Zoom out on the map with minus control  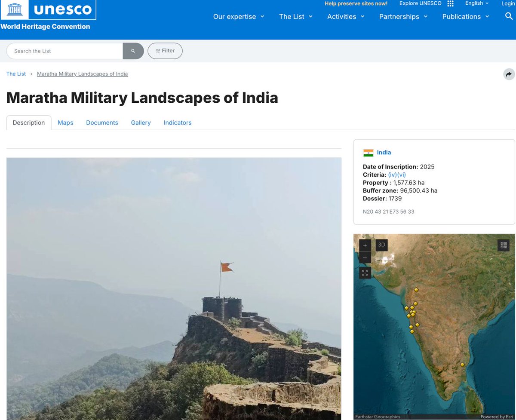pos(364,258)
